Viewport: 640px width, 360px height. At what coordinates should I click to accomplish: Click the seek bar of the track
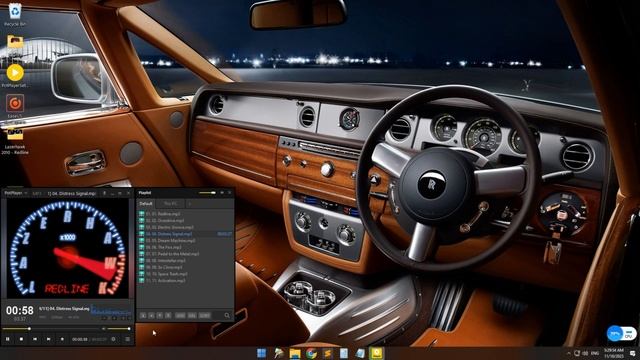click(51, 329)
